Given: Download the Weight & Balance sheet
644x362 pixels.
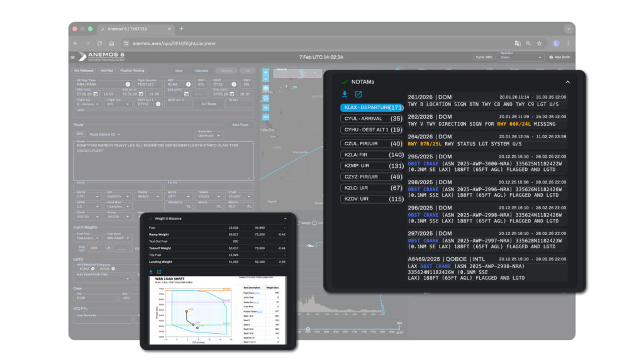Looking at the screenshot, I should click(150, 271).
